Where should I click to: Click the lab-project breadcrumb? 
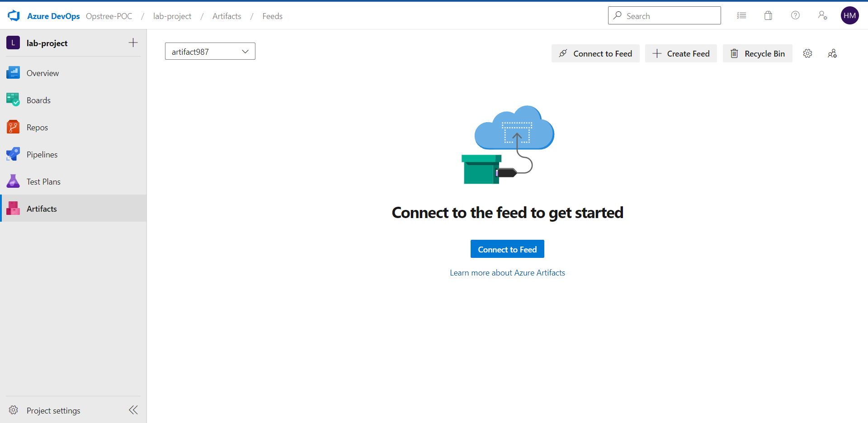(x=172, y=16)
